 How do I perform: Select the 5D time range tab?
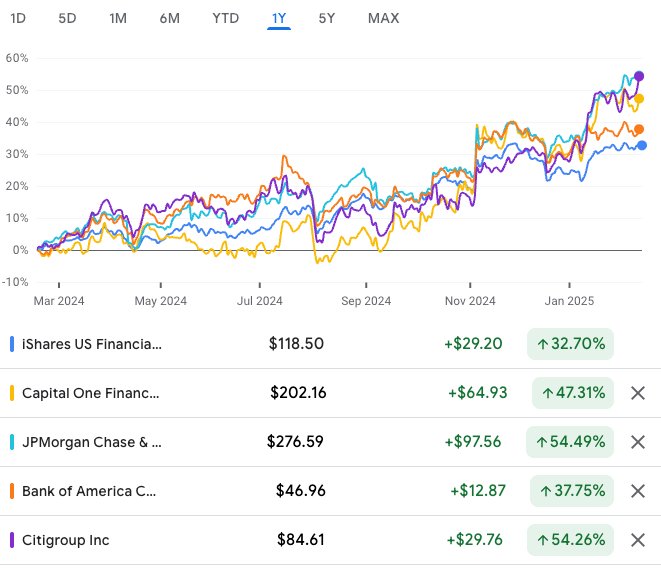[67, 19]
